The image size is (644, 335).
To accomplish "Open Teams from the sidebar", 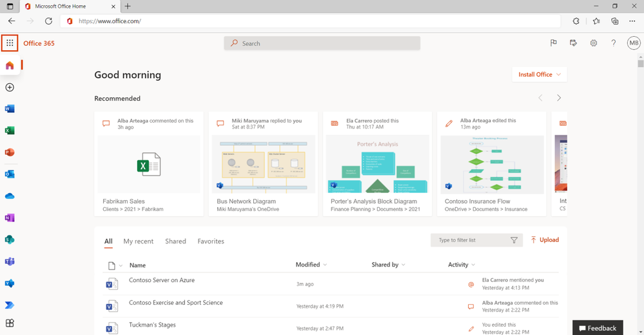I will [10, 261].
